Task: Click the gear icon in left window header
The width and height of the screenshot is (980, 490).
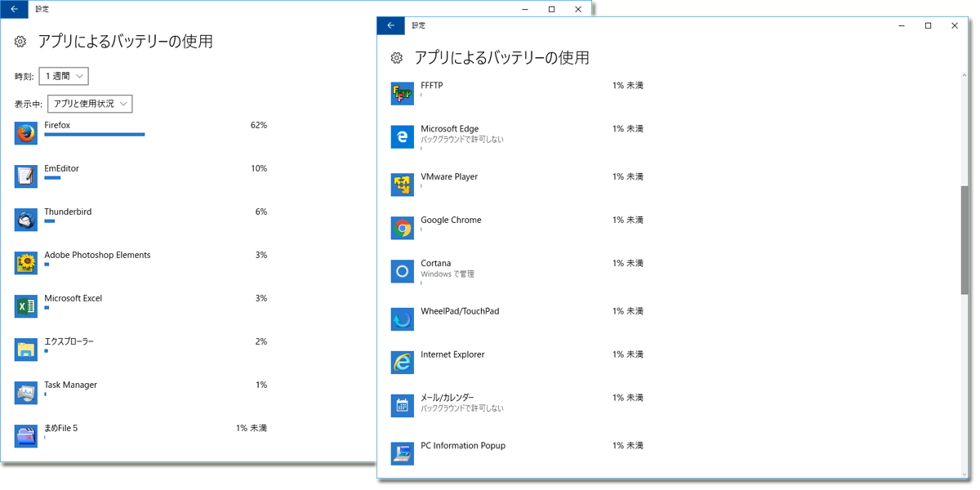Action: tap(21, 42)
